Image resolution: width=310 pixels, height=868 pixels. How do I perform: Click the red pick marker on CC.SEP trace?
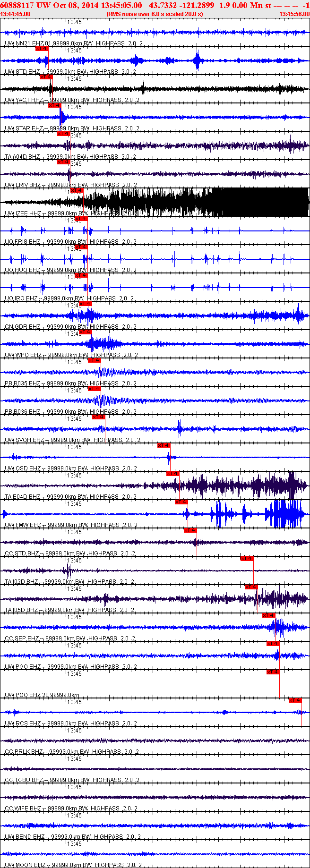(269, 615)
